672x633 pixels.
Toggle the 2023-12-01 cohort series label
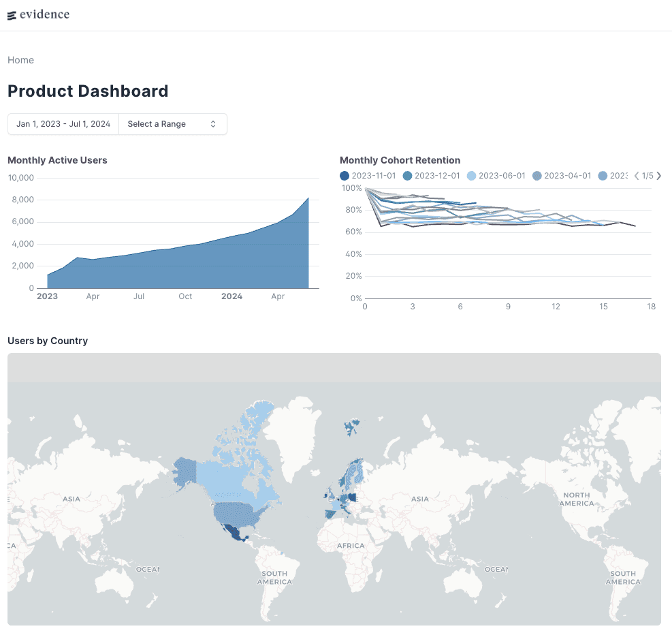[437, 176]
